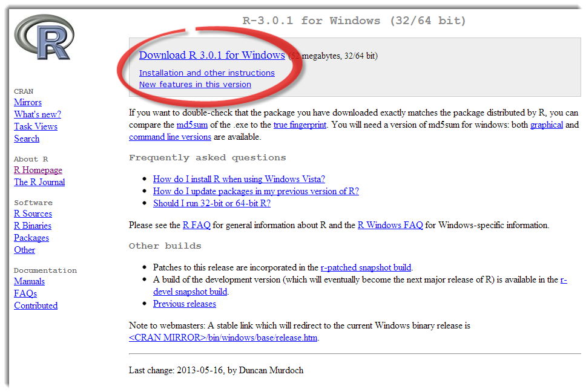Open the command line versions link
The width and height of the screenshot is (586, 392).
pos(170,137)
